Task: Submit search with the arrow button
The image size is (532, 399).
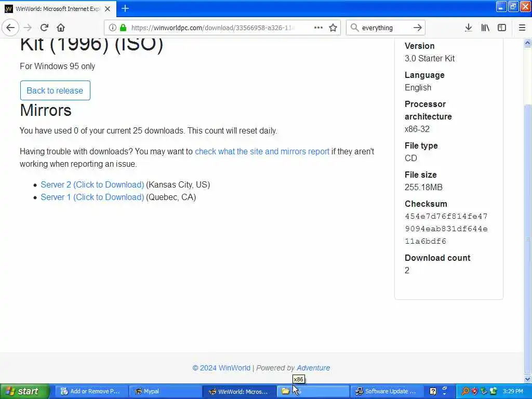Action: point(418,28)
